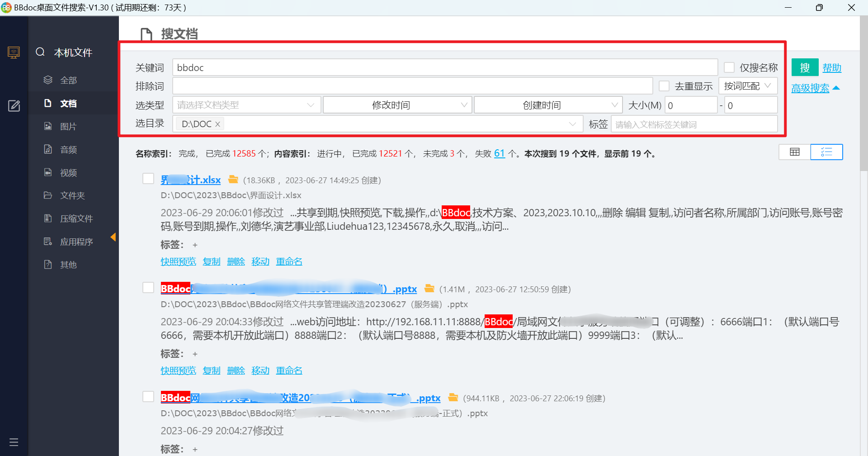Select 文件夹 category in sidebar

point(73,195)
